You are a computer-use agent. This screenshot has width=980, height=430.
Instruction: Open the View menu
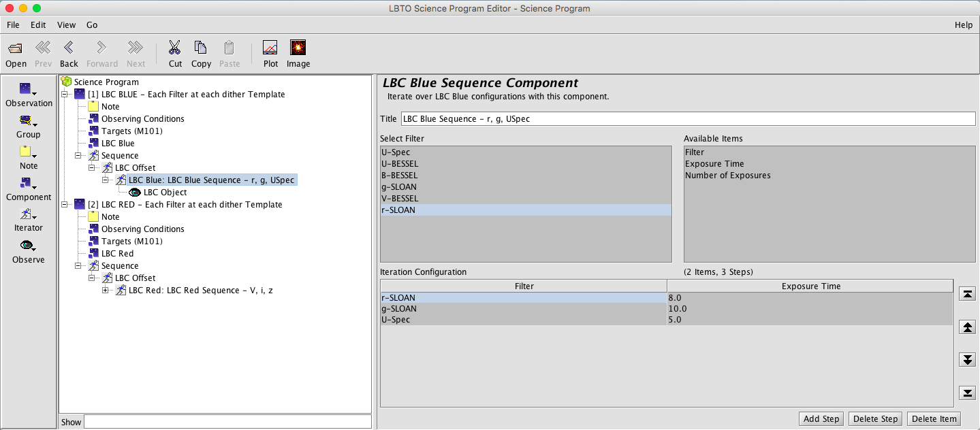click(x=66, y=24)
